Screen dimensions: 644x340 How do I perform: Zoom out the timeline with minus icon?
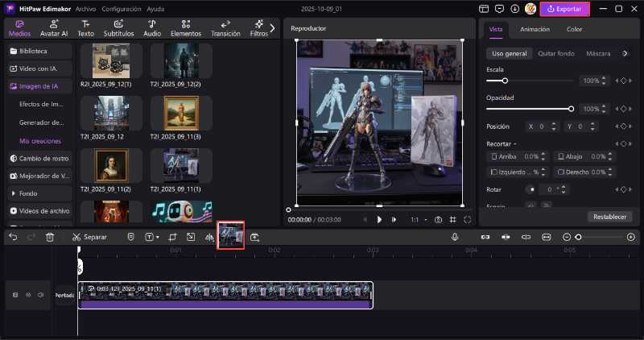pyautogui.click(x=567, y=237)
